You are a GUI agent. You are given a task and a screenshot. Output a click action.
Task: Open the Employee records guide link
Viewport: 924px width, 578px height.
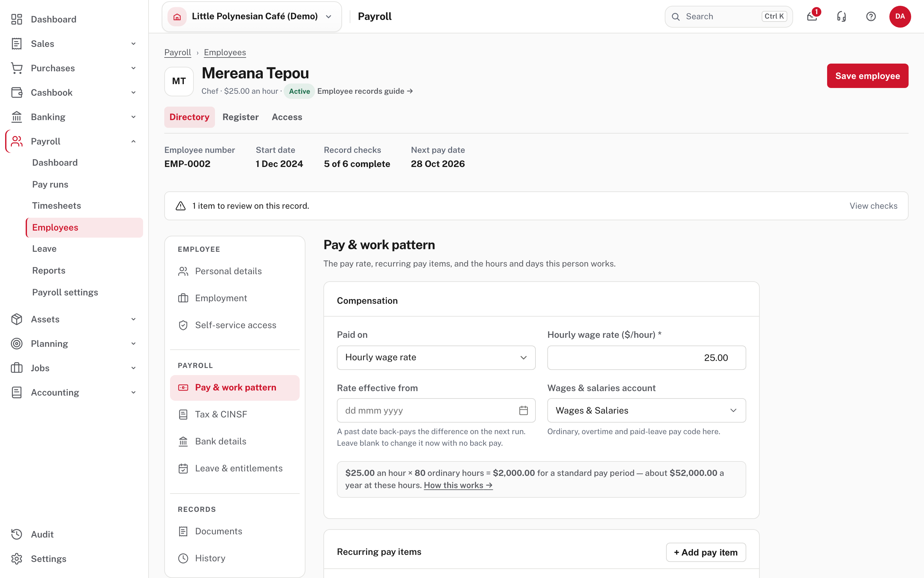[365, 91]
